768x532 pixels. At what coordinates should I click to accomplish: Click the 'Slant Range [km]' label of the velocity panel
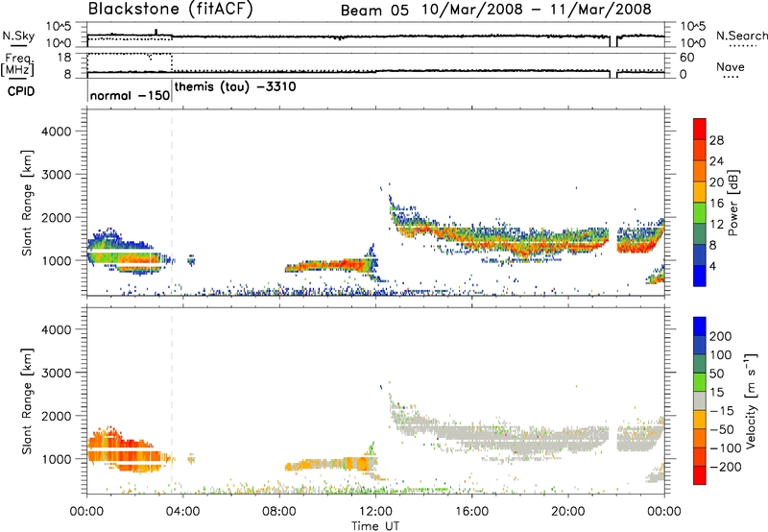pos(27,401)
